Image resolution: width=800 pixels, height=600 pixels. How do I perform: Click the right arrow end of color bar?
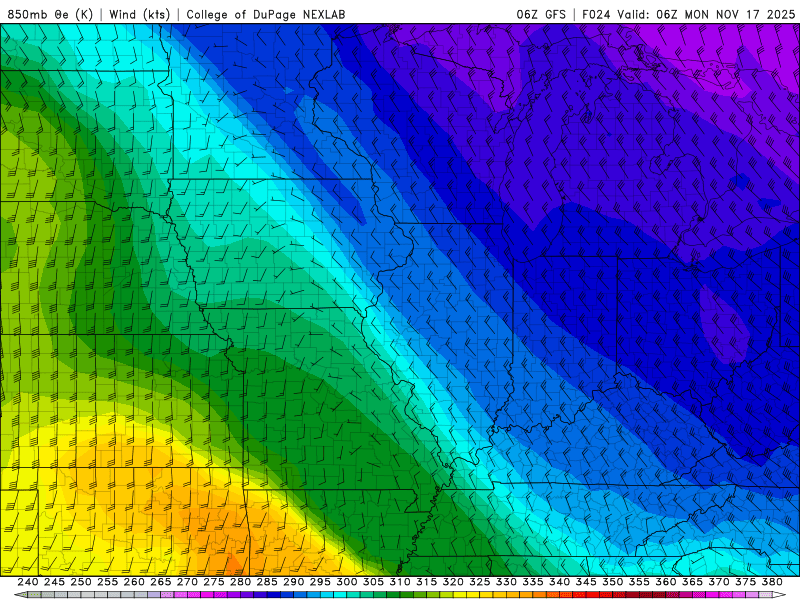(x=779, y=595)
